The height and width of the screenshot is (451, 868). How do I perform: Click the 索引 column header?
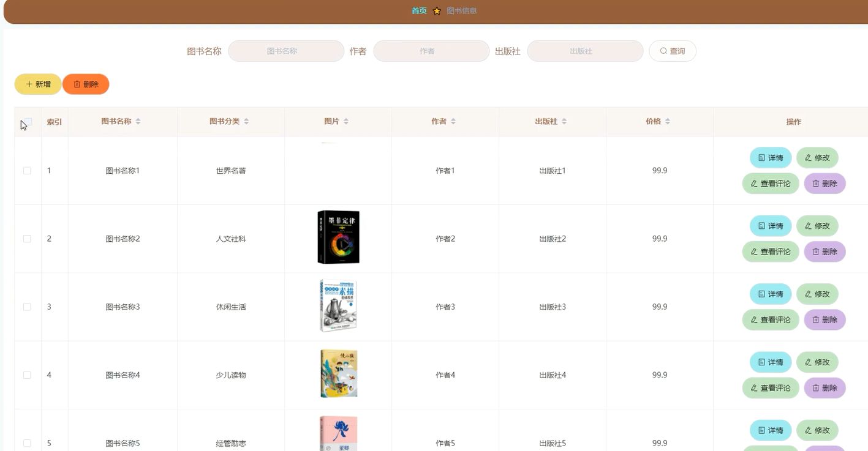[x=55, y=122]
